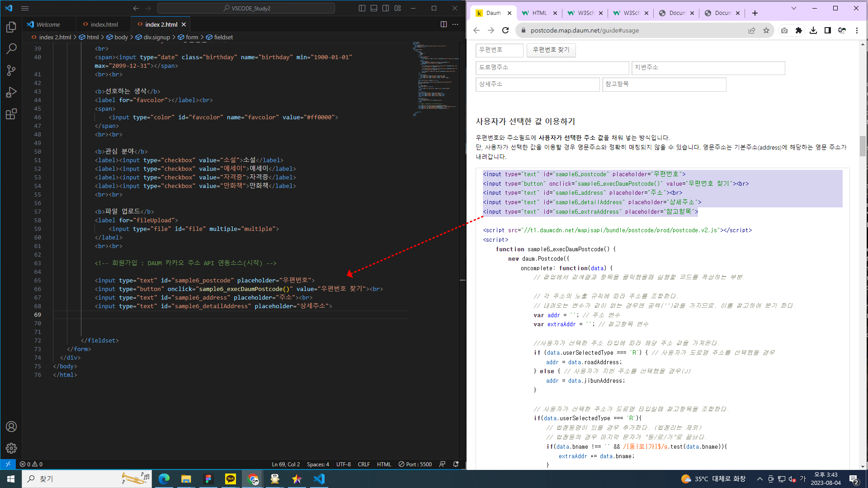Click the 상세주소 input field
The width and height of the screenshot is (868, 488).
tap(538, 84)
